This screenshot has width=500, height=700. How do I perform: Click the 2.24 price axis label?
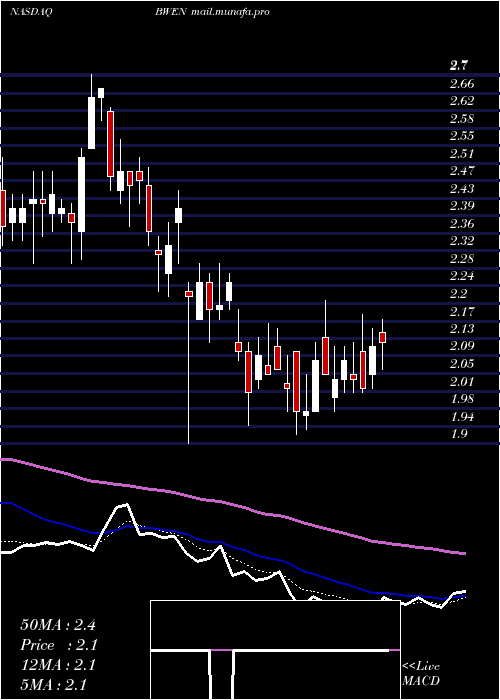click(462, 276)
